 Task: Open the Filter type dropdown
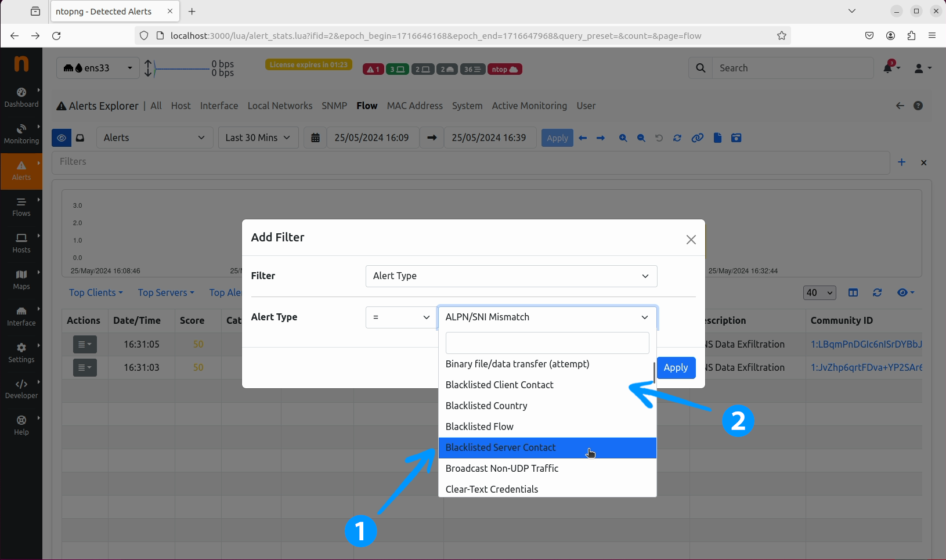tap(511, 276)
